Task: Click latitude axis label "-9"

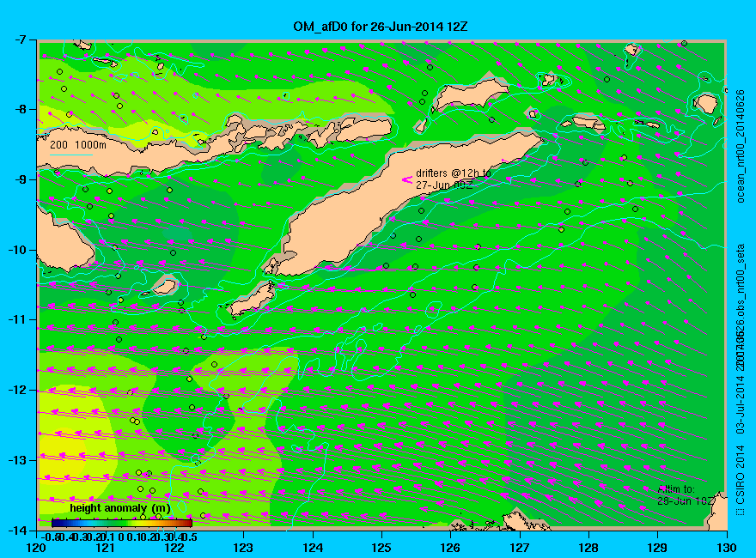Action: point(19,179)
